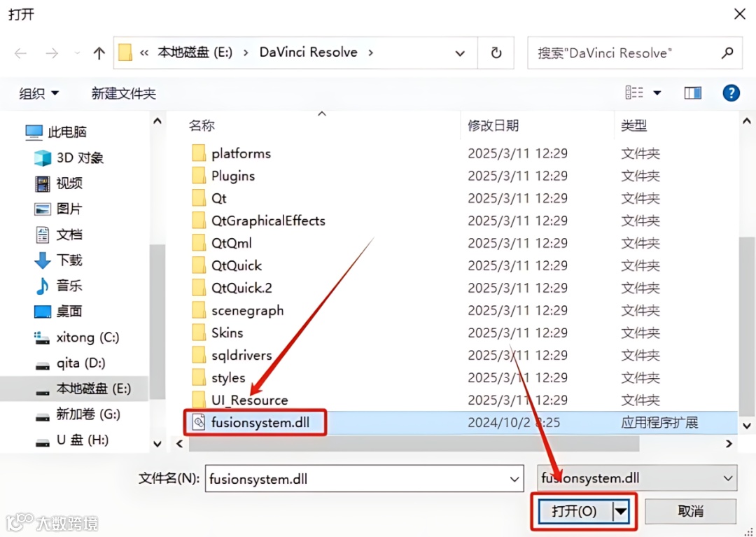Viewport: 756px width, 537px height.
Task: Select the sqldrivers folder
Action: coord(242,355)
